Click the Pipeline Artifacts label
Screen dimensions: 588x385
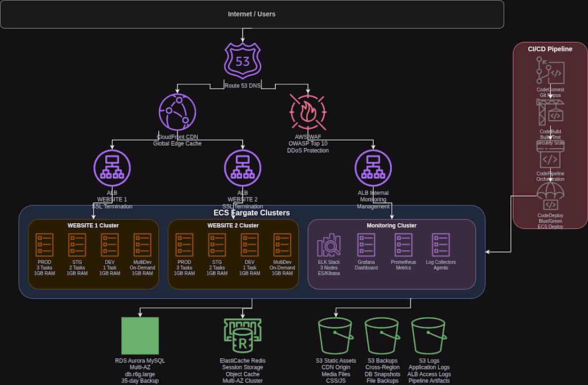click(429, 381)
